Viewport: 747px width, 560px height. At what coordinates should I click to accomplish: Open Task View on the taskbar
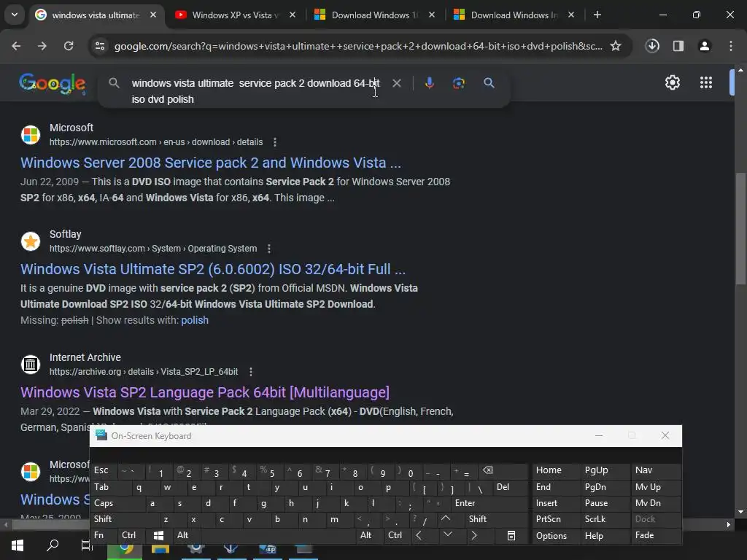pyautogui.click(x=86, y=545)
